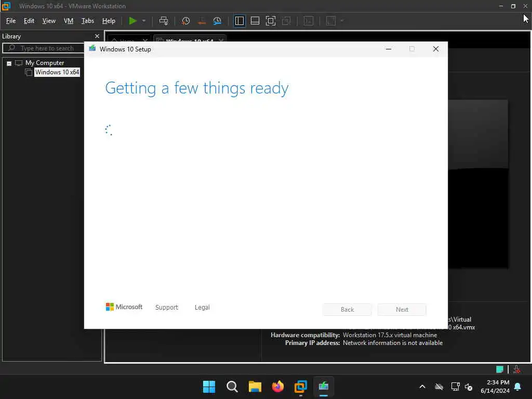Click the Microsoft logo in Setup
The image size is (532, 399).
[124, 307]
